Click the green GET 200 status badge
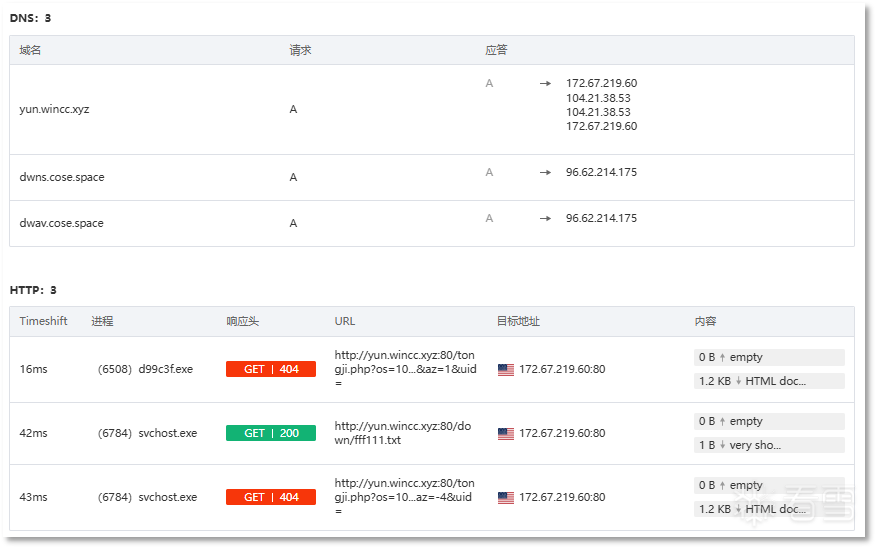This screenshot has width=876, height=549. 270,433
